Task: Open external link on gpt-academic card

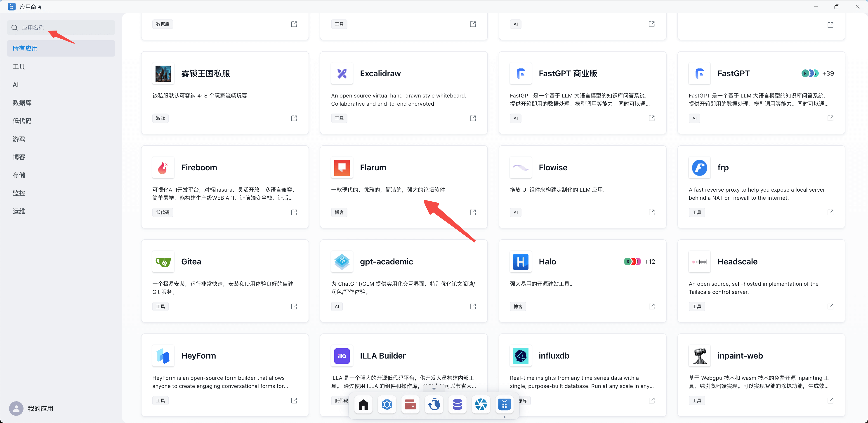Action: click(x=473, y=306)
